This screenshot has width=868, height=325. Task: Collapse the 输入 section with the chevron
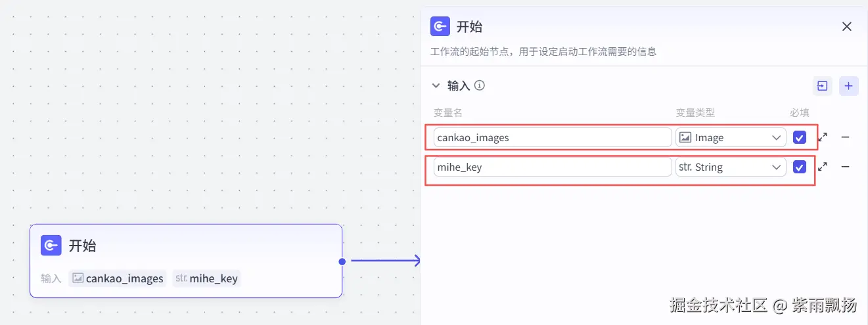pos(436,86)
